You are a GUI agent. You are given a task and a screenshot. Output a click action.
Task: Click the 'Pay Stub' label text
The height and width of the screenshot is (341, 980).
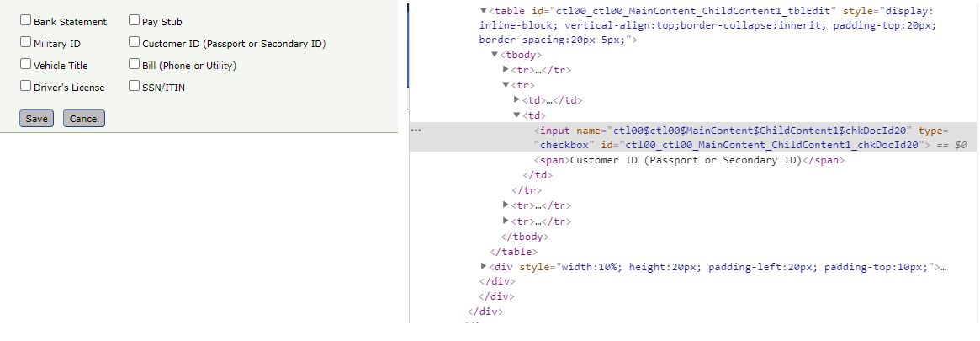pyautogui.click(x=162, y=22)
